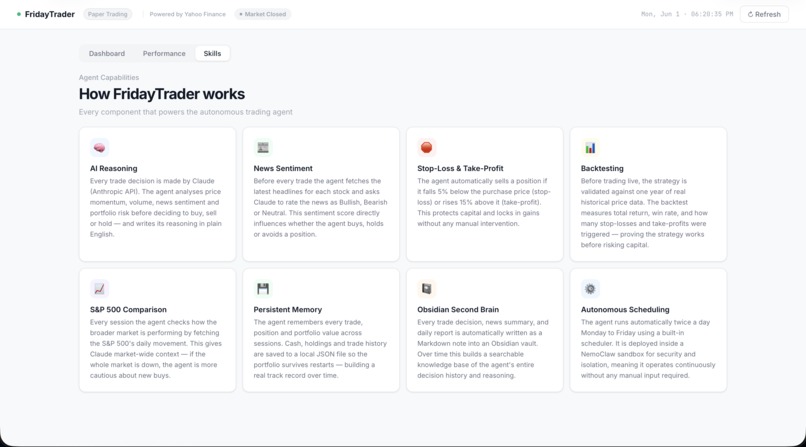Click the S&P 500 Comparison description text
The image size is (806, 447).
(x=156, y=349)
